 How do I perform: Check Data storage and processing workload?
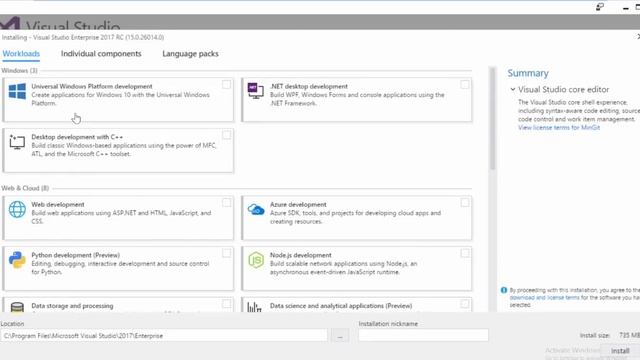pyautogui.click(x=226, y=304)
